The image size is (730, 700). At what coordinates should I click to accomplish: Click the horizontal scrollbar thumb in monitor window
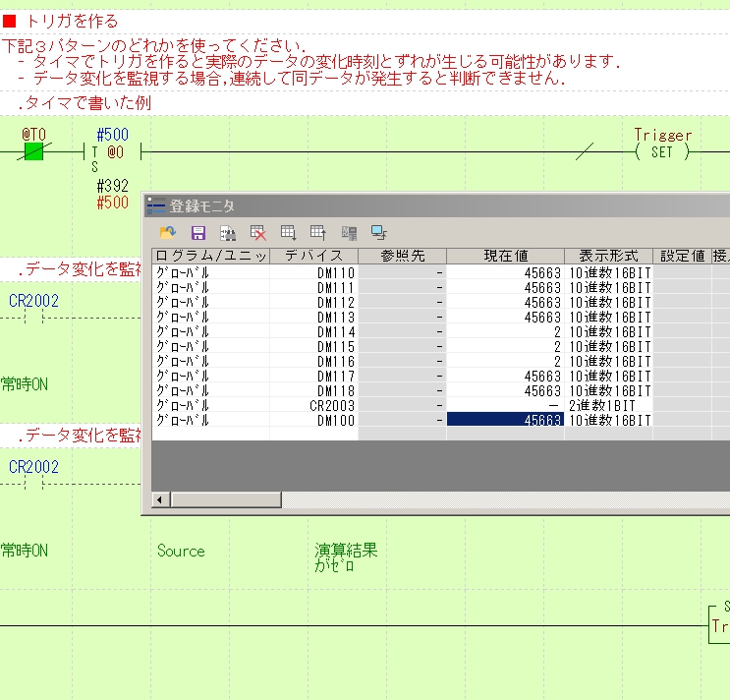tap(226, 499)
